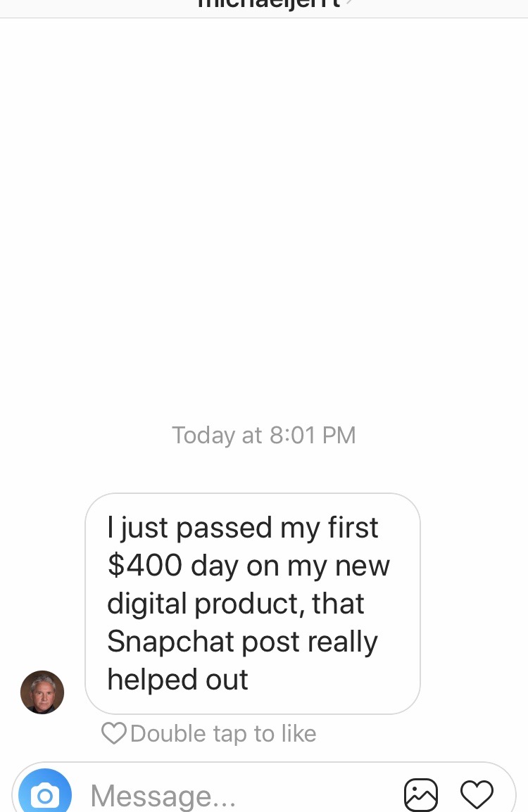Click the "digital product" text in the bubble
Image resolution: width=528 pixels, height=812 pixels.
point(205,604)
